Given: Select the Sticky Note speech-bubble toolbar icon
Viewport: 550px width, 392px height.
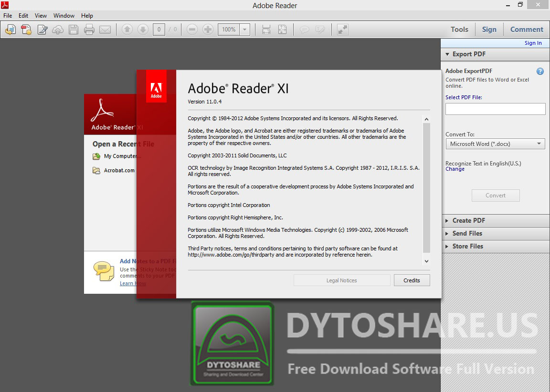Looking at the screenshot, I should coord(304,30).
